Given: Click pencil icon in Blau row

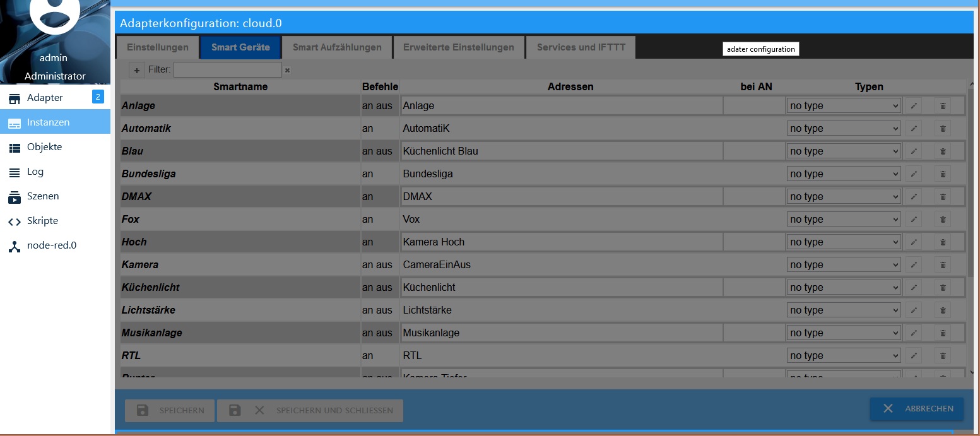Looking at the screenshot, I should (x=913, y=151).
